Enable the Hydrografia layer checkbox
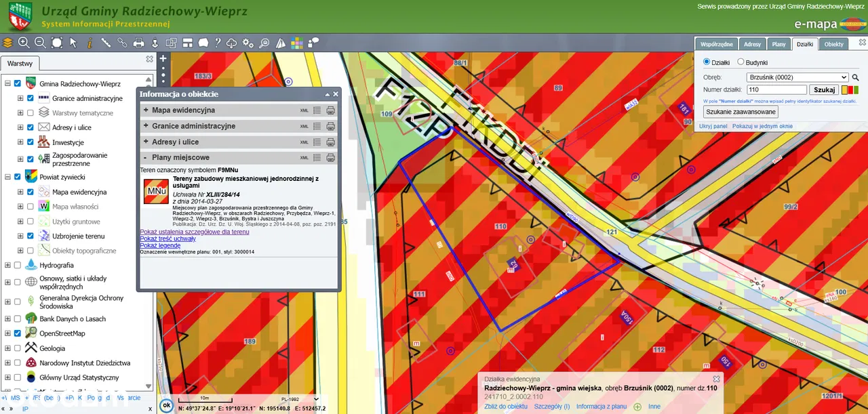 (18, 265)
